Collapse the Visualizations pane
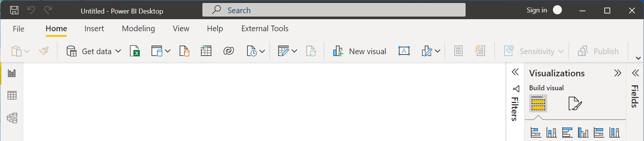Viewport: 644px width, 141px height. (618, 73)
